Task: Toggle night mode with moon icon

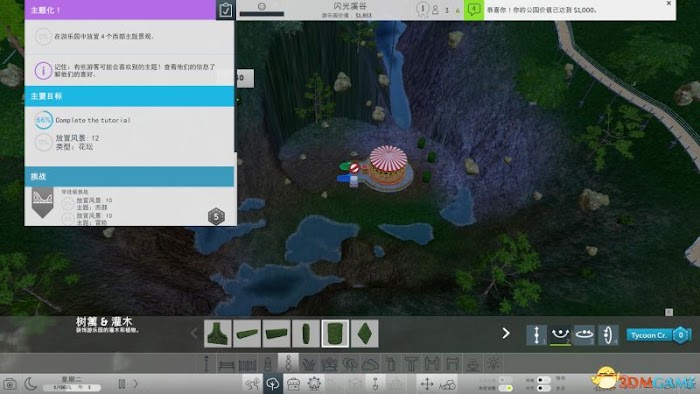Action: pos(30,384)
